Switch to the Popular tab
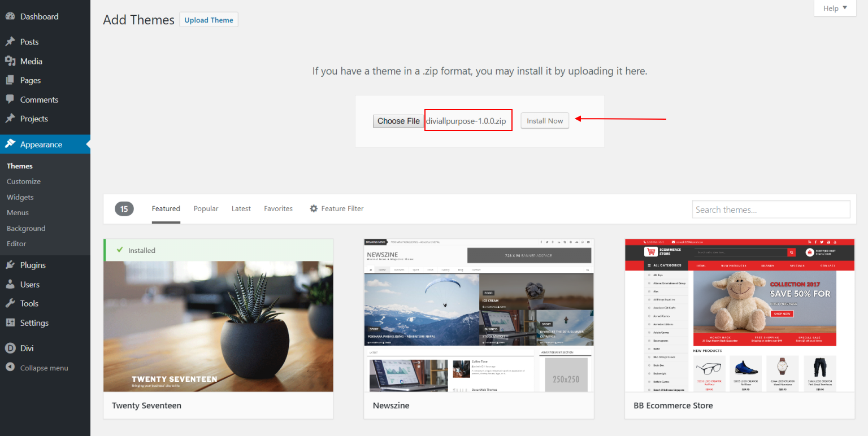Viewport: 868px width, 436px height. pos(206,208)
